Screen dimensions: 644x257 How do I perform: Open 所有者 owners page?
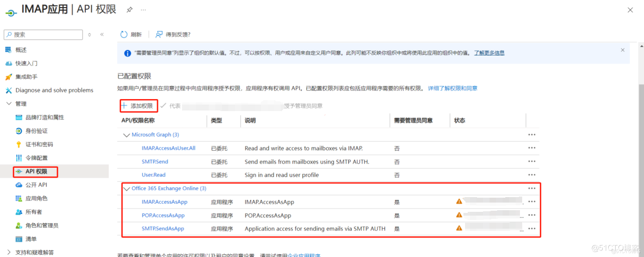coord(34,212)
